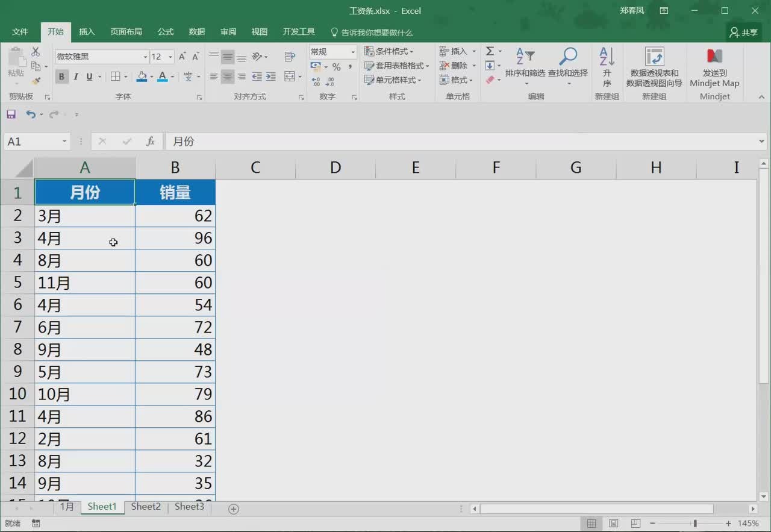The width and height of the screenshot is (771, 532).
Task: Click increase indent icon
Action: (x=271, y=77)
